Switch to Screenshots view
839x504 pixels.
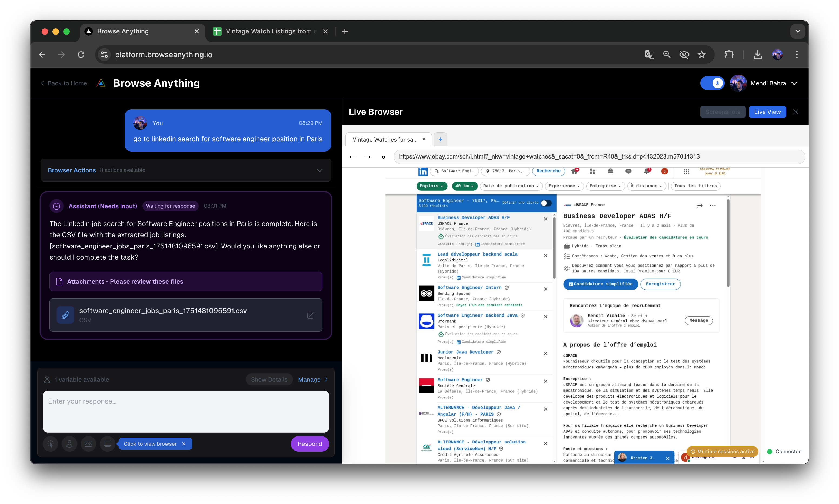pos(723,112)
